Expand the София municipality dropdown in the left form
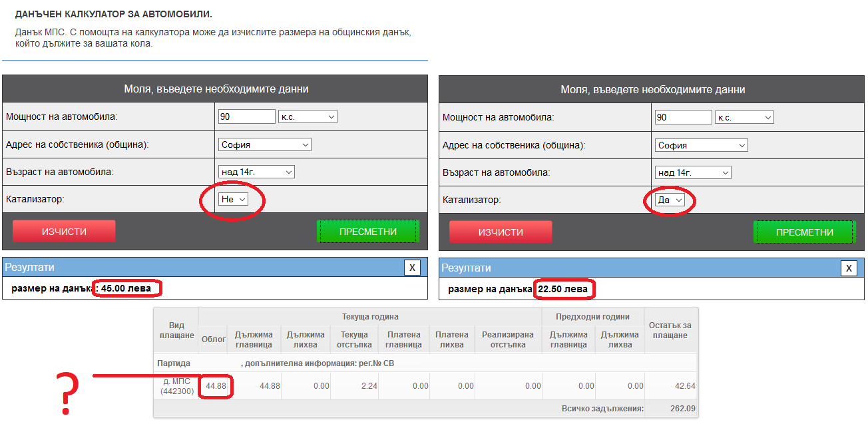The image size is (868, 430). pyautogui.click(x=264, y=145)
